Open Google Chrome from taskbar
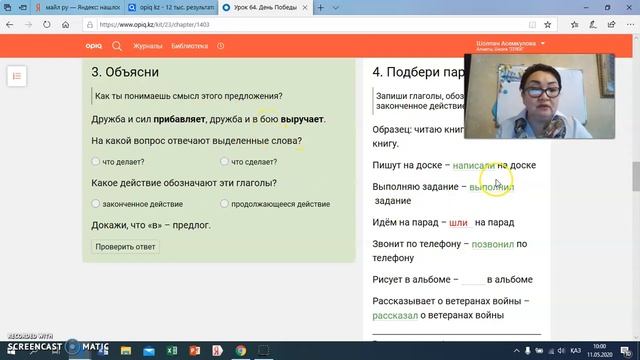The width and height of the screenshot is (640, 360). click(x=241, y=351)
